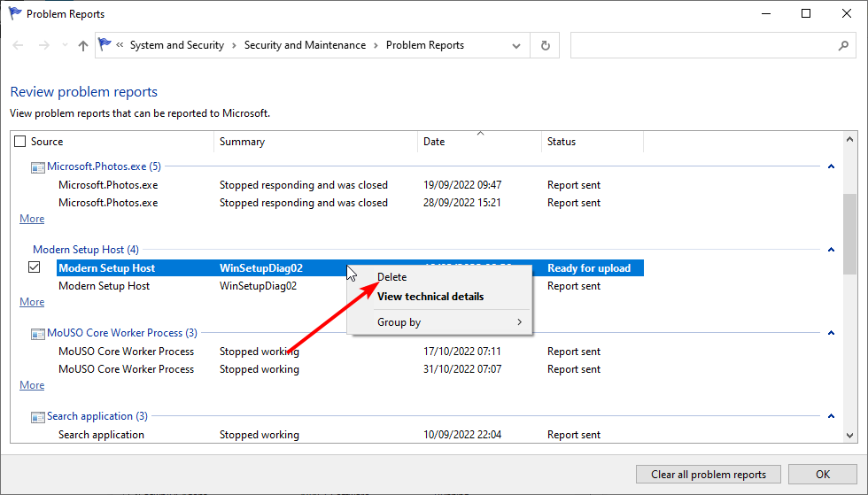Screen dimensions: 868x495
Task: Click the breadcrumb overflow chevrons
Action: [120, 45]
